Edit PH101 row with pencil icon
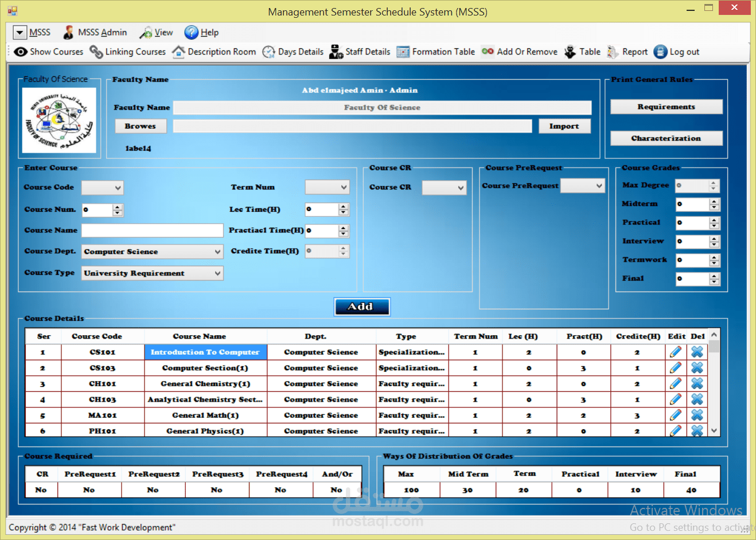 pyautogui.click(x=676, y=430)
